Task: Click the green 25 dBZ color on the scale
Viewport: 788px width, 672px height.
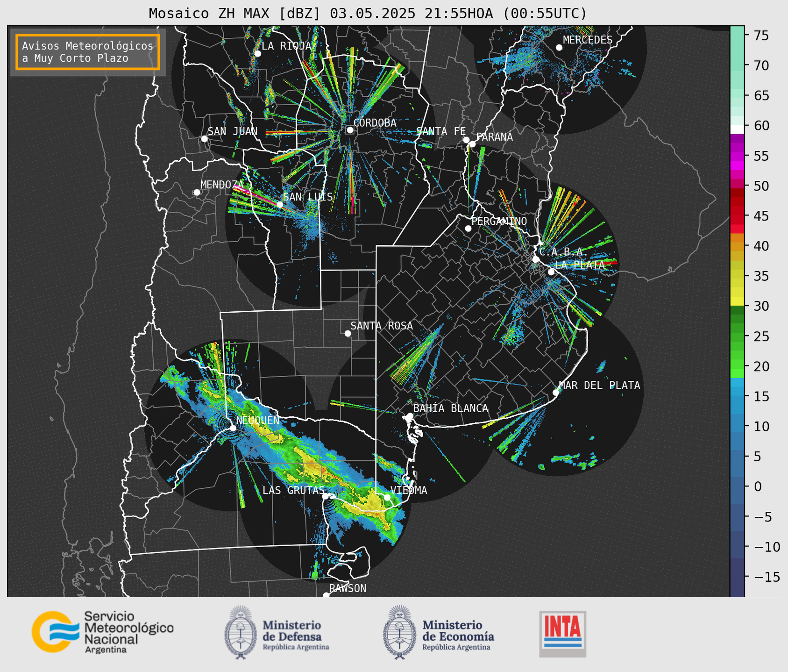Action: pos(737,336)
